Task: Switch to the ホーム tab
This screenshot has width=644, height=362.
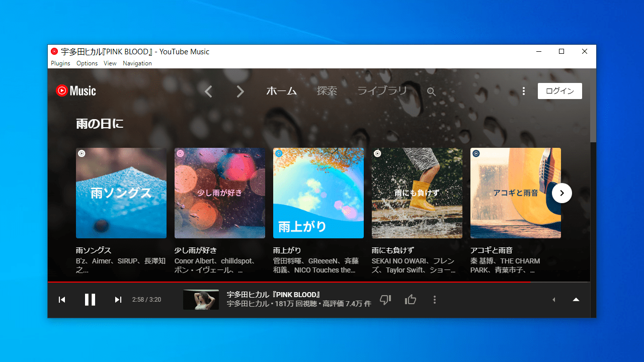Action: (281, 91)
